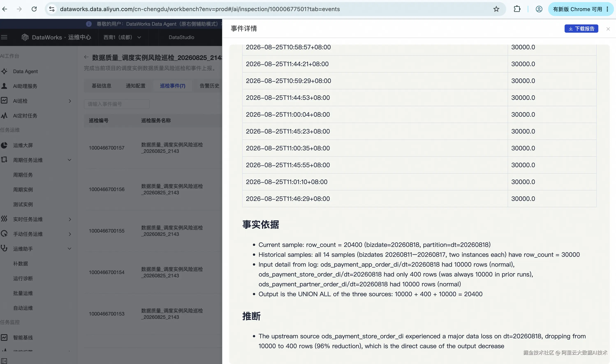
Task: Click the 下载报告 button
Action: [x=581, y=29]
